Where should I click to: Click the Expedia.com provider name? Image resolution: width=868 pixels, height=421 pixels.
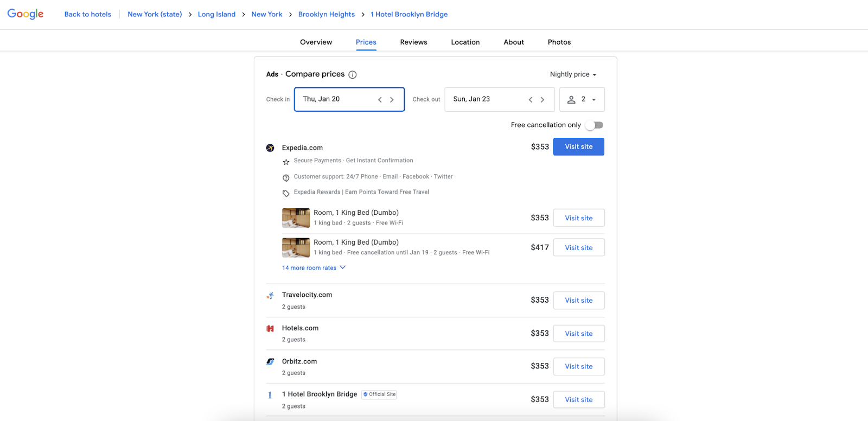tap(302, 148)
